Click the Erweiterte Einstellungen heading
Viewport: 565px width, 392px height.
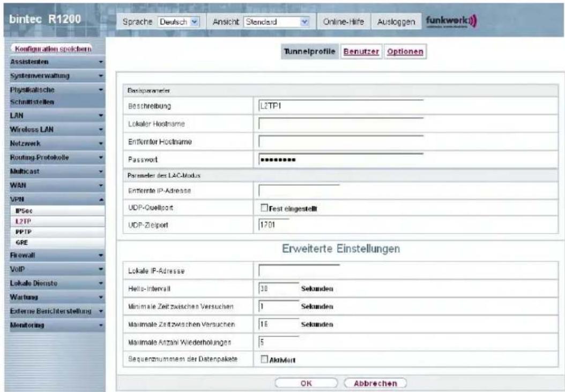click(x=340, y=248)
